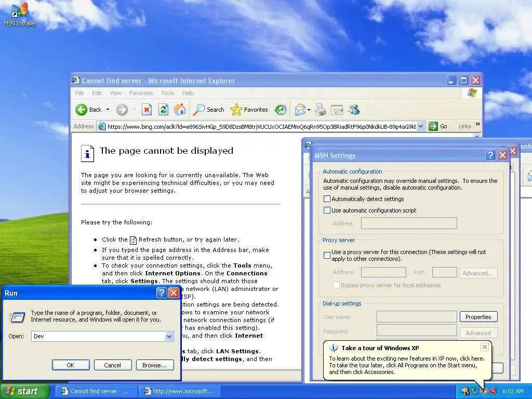Click the Links toolbar label
This screenshot has height=399, width=532.
coord(465,126)
